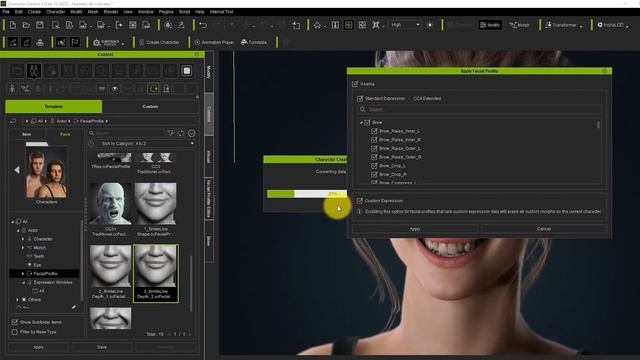Click Save at bottom of Content panel
This screenshot has width=640, height=360.
click(x=102, y=347)
